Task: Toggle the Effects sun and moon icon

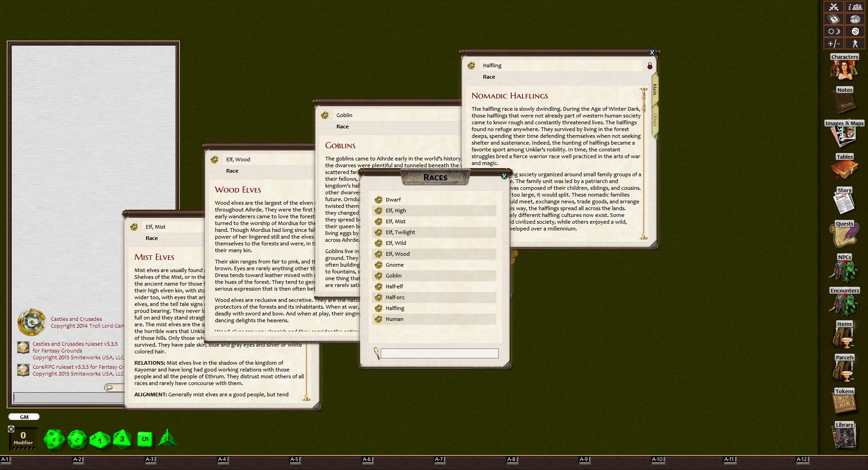Action: [x=834, y=31]
